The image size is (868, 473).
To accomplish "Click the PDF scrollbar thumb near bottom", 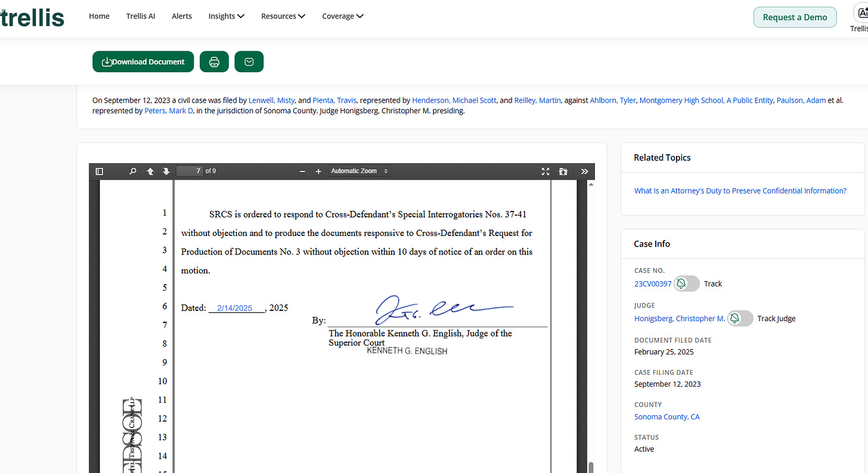I will pyautogui.click(x=591, y=467).
